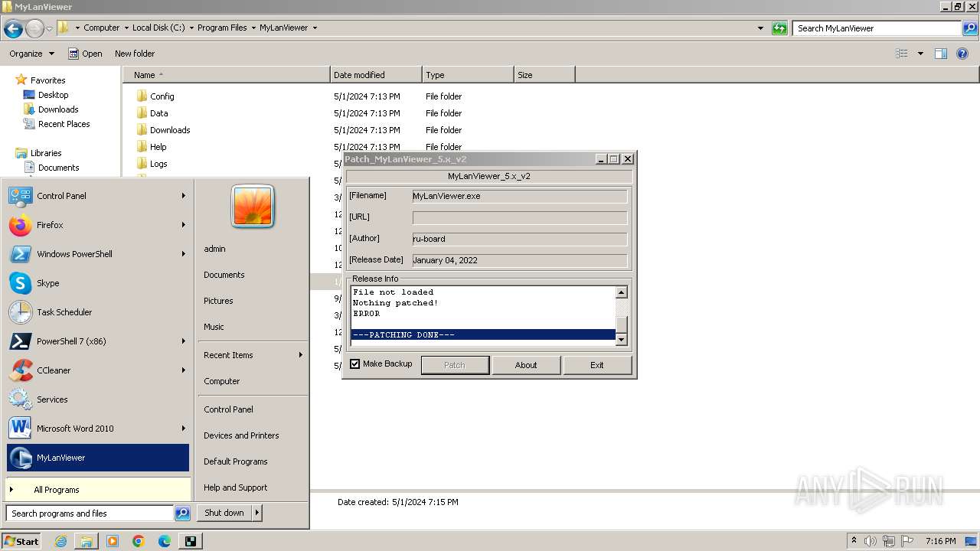
Task: Open File Explorer taskbar icon
Action: pos(87,541)
